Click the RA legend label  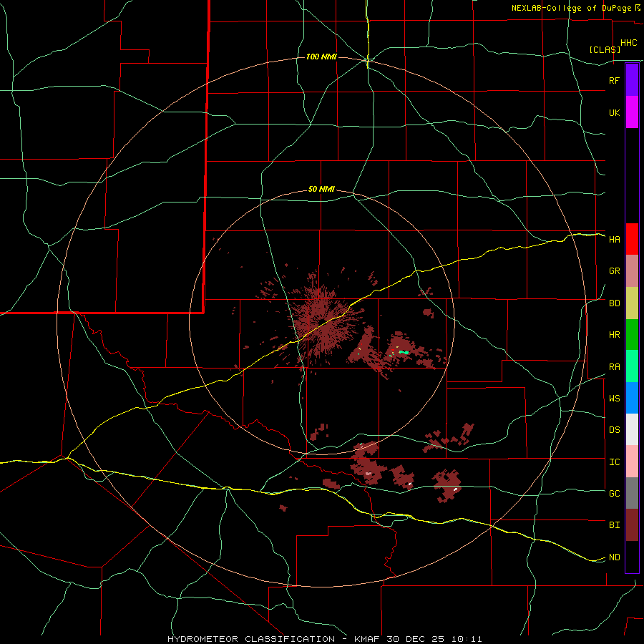click(614, 367)
